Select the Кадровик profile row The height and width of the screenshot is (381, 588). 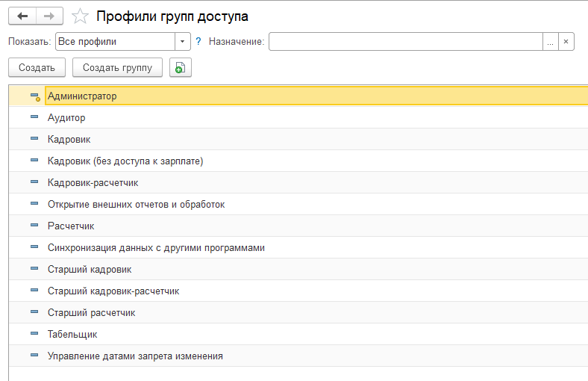69,140
